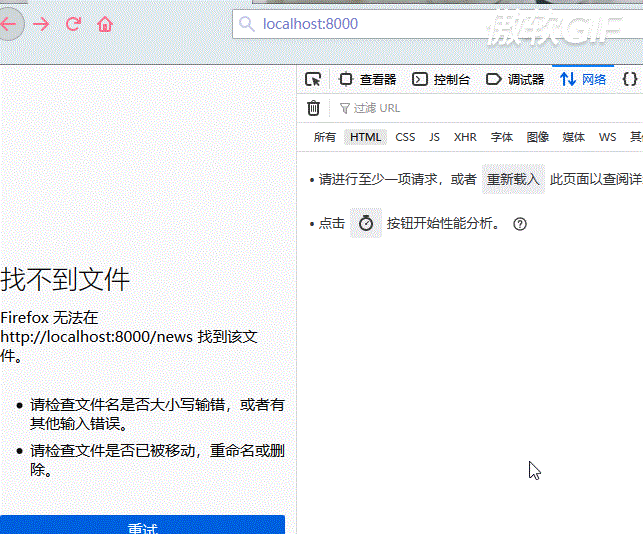The width and height of the screenshot is (643, 534).
Task: Show all requests with the 所有 filter
Action: [325, 137]
